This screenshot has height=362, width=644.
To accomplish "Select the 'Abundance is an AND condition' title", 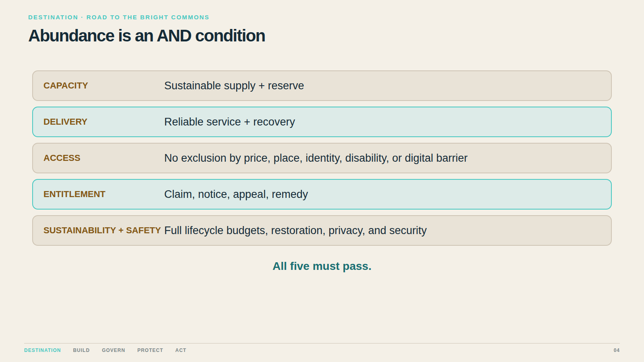I will 147,36.
